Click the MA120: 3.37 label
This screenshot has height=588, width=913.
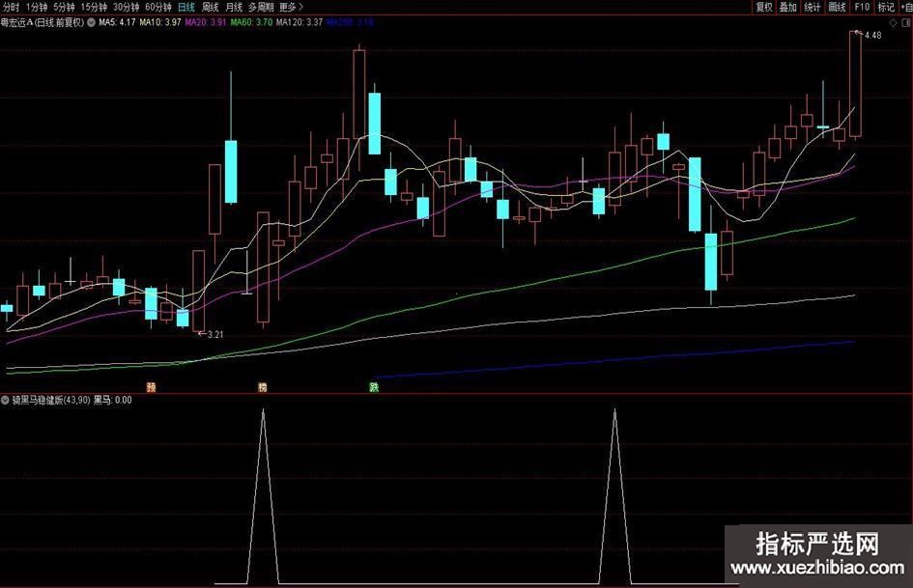point(300,23)
